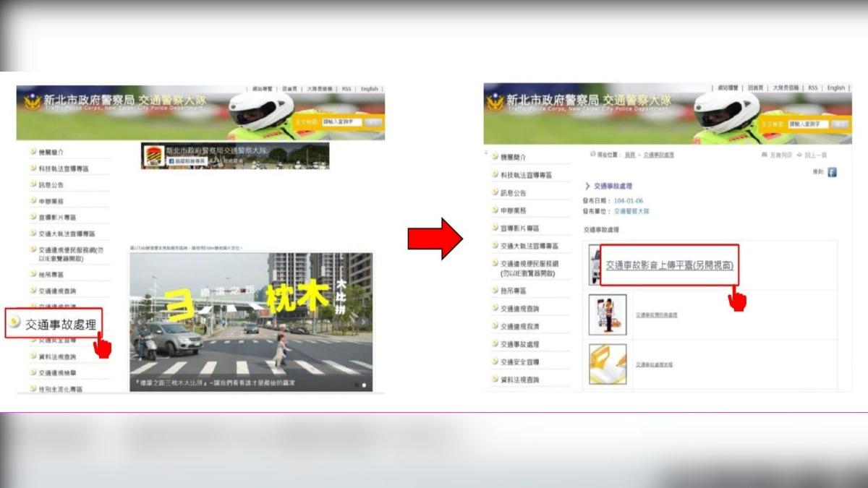Open 交通違規查詢 in right page sidebar
This screenshot has width=868, height=488.
(x=519, y=309)
